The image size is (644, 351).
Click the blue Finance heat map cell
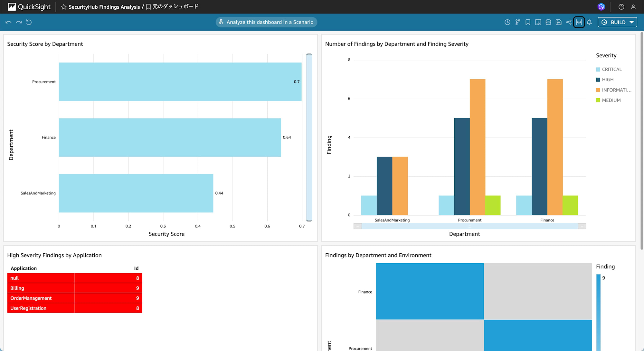point(430,291)
